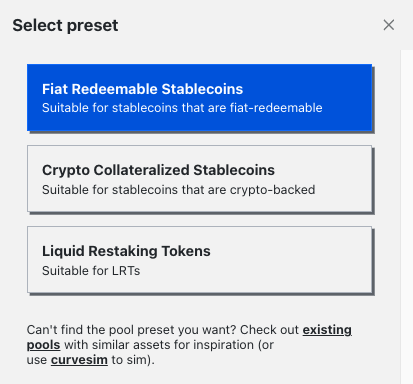Pick the Liquid Restaking Tokens preset
This screenshot has height=384, width=413.
[199, 260]
